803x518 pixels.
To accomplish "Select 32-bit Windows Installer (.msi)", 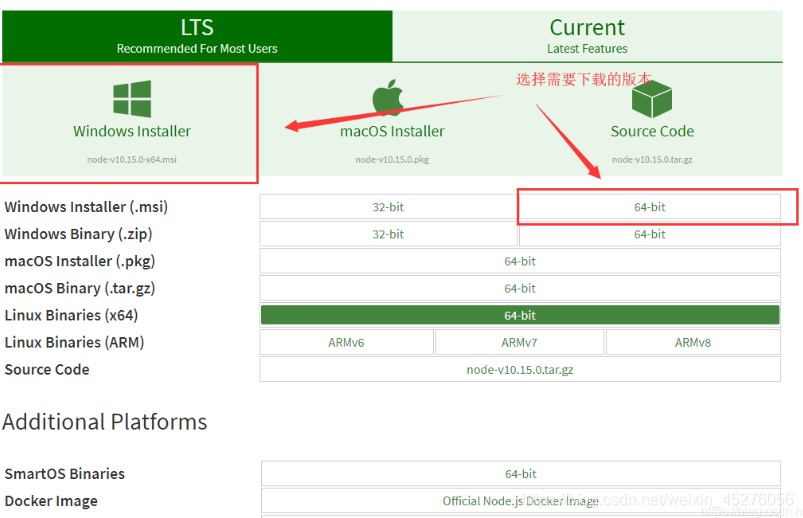I will [388, 207].
